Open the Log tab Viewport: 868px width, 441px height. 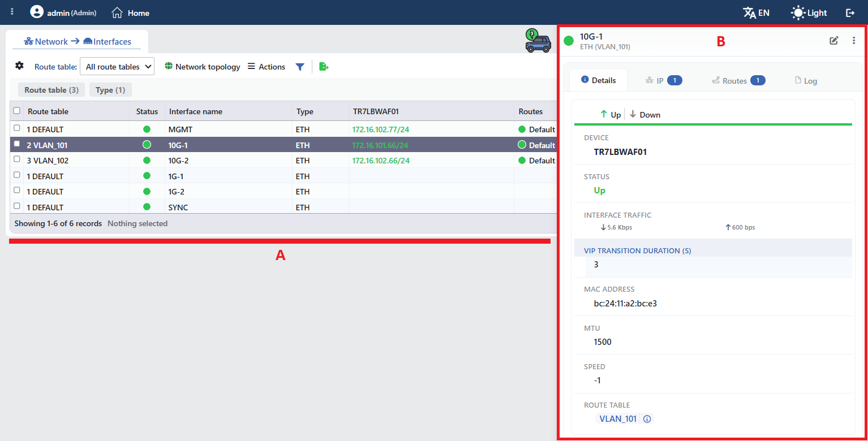pyautogui.click(x=806, y=80)
